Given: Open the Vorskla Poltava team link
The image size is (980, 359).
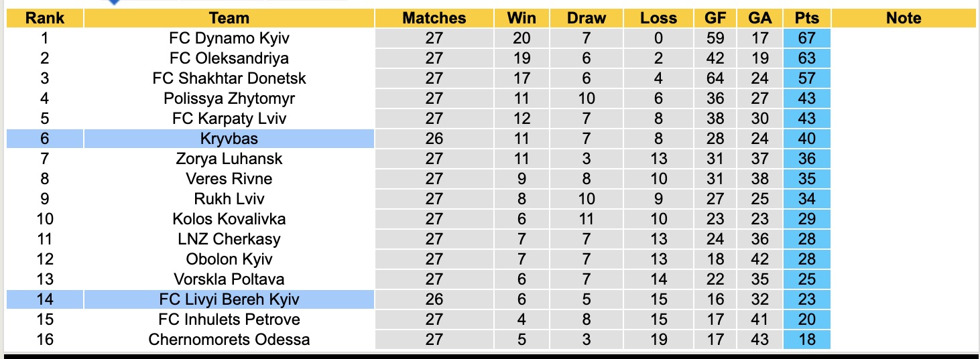Looking at the screenshot, I should [229, 279].
